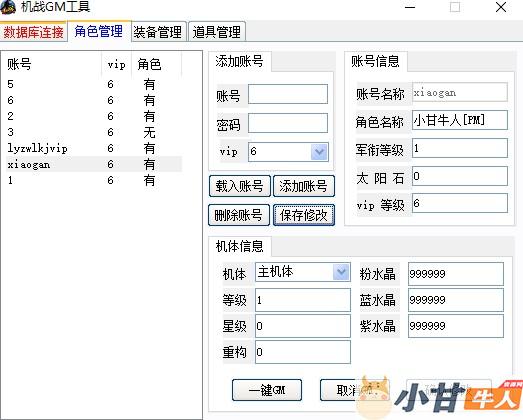Click the 军衔等级 field
This screenshot has width=523, height=420.
click(x=460, y=148)
